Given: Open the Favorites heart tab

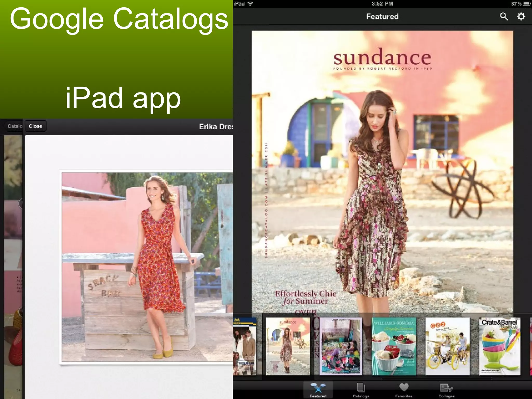Looking at the screenshot, I should click(404, 390).
